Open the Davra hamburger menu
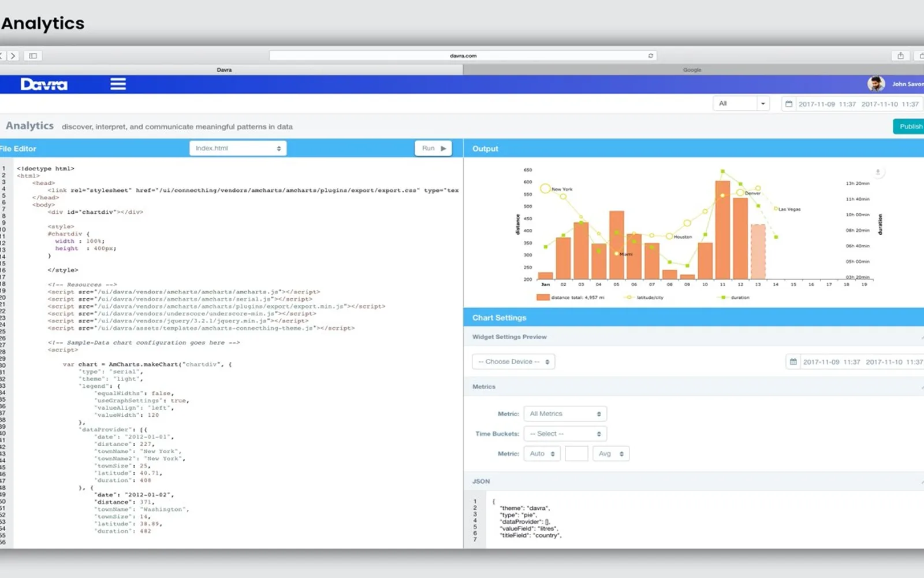 click(118, 84)
